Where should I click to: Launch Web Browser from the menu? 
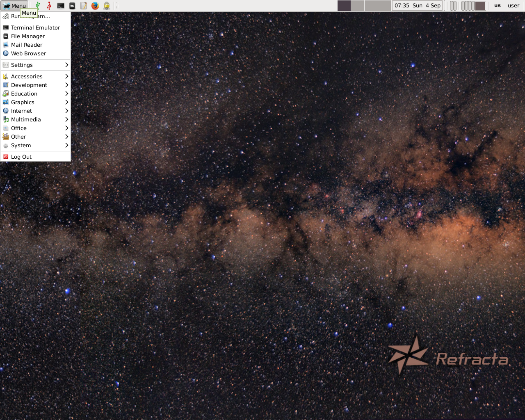pos(36,53)
